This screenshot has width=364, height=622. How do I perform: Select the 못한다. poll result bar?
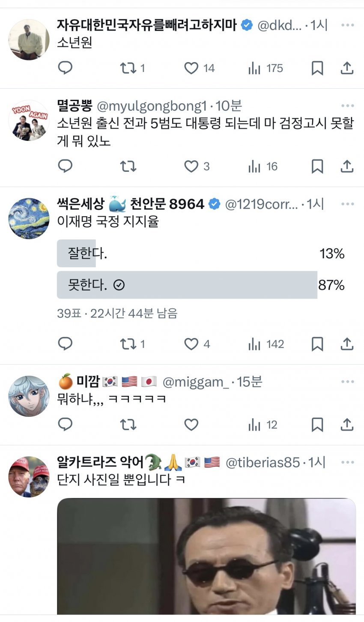coord(187,285)
